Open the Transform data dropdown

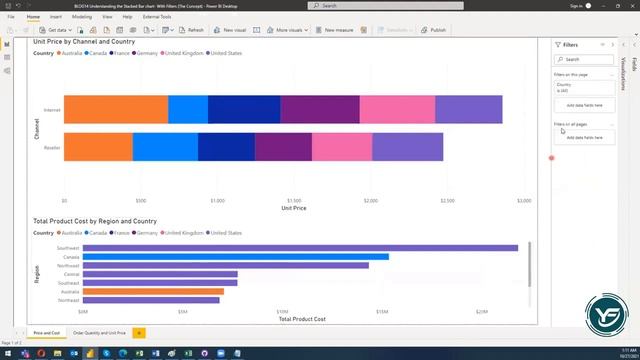[168, 30]
